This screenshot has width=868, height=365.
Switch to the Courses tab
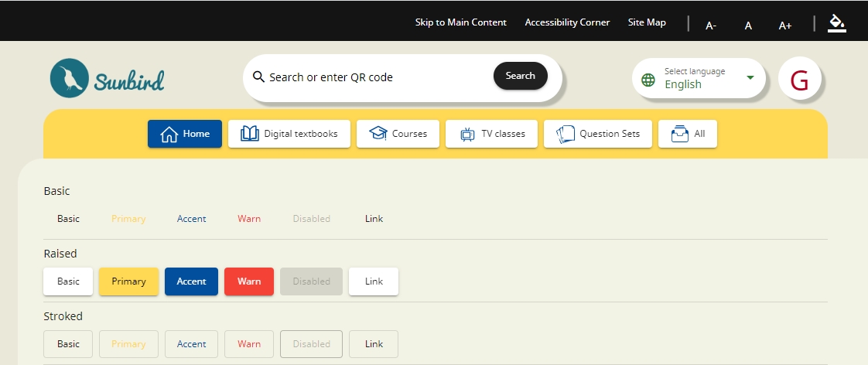[x=398, y=134]
